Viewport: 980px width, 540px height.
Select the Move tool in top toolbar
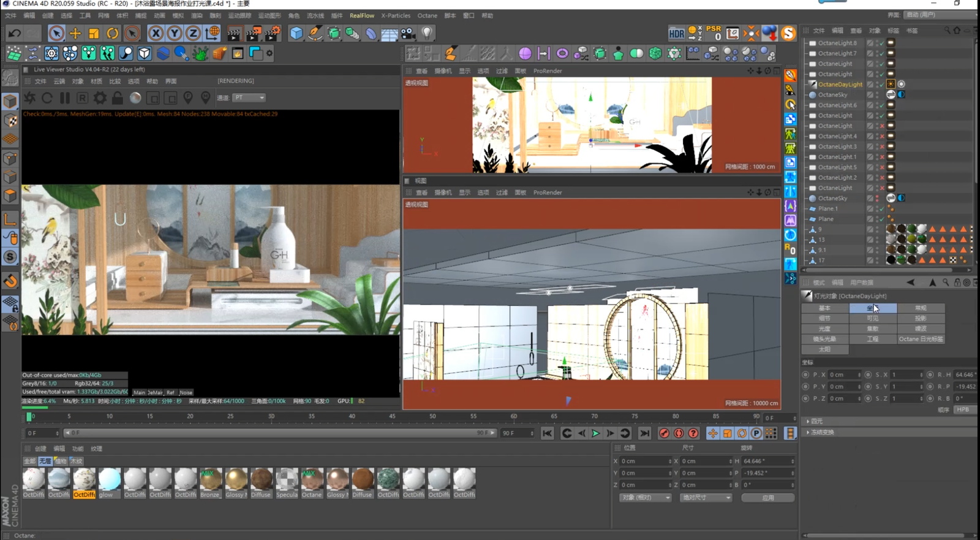coord(75,33)
